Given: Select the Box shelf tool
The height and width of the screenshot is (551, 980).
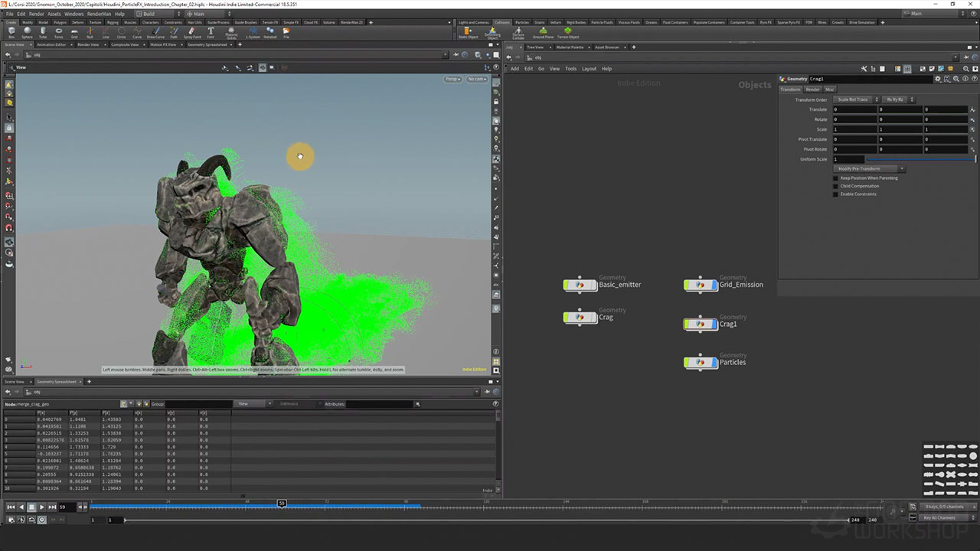Looking at the screenshot, I should (11, 32).
